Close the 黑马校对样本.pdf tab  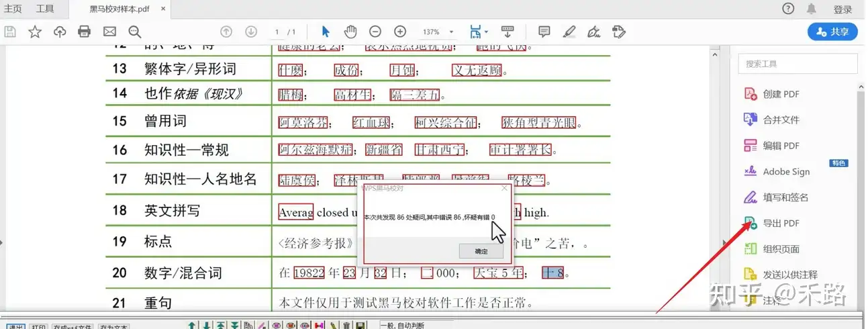[163, 9]
